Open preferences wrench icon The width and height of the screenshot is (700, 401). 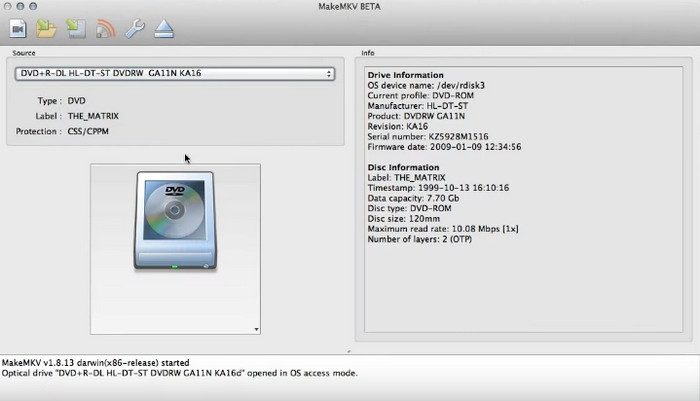(x=135, y=29)
